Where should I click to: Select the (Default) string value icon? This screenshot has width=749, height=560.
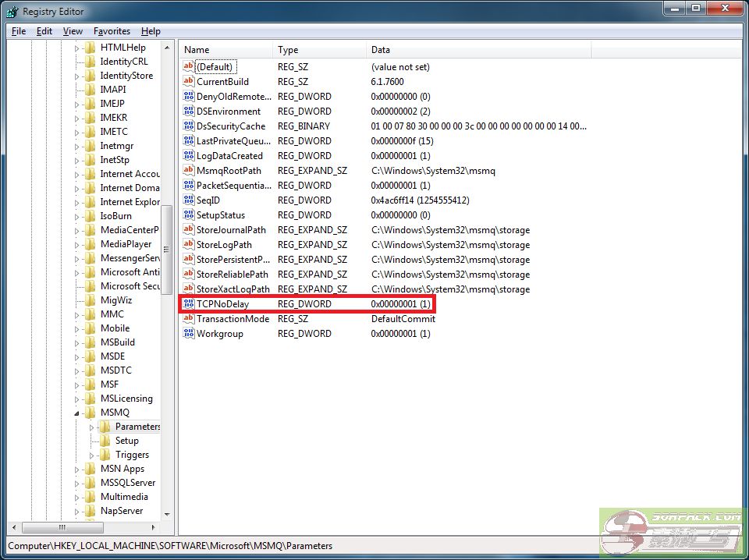189,67
